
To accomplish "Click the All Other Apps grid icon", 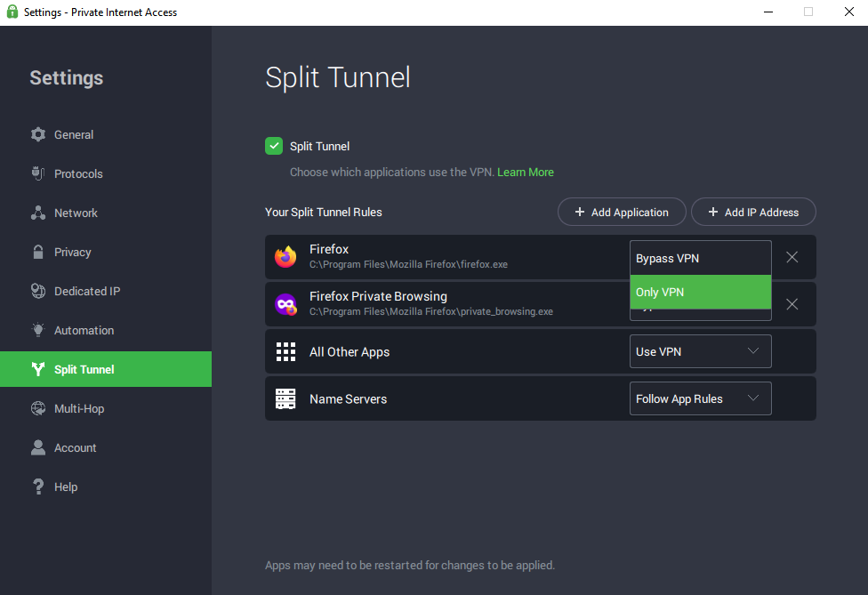I will point(285,351).
